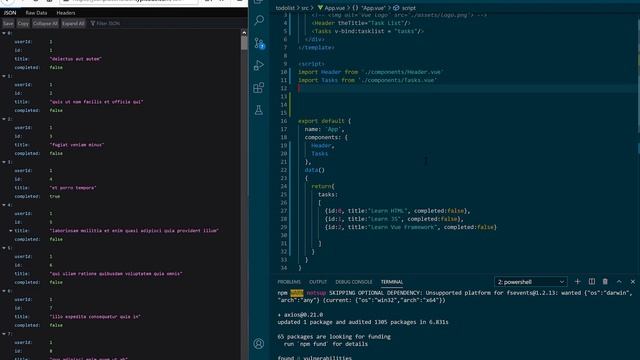
Task: Click the filter funnel icon in JSON viewer
Action: (93, 23)
